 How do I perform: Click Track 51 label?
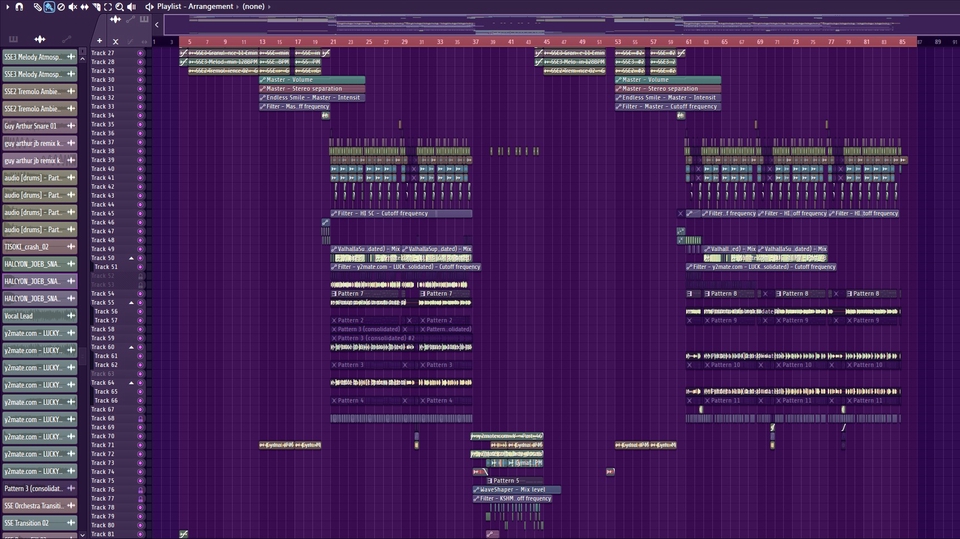(105, 267)
